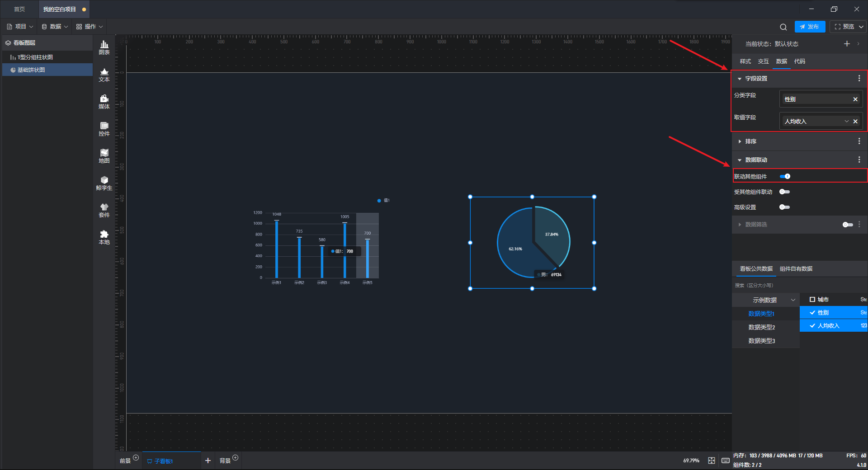Click the 值1 legend marker on bar chart

(379, 201)
